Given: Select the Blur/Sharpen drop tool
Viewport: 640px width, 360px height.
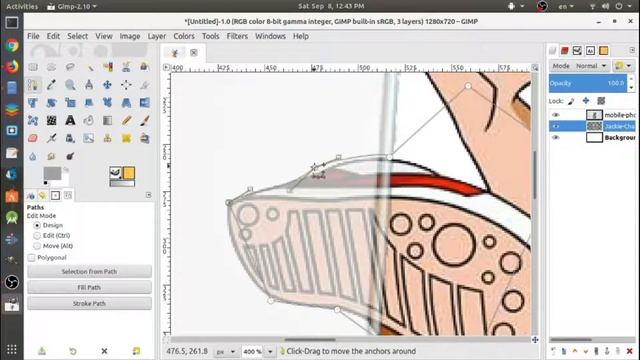Looking at the screenshot, I should [33, 156].
